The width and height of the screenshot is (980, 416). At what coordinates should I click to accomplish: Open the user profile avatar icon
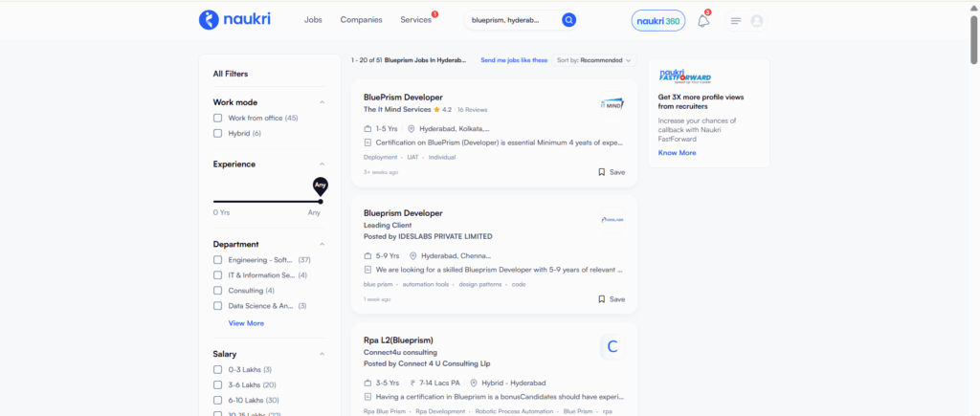(757, 21)
